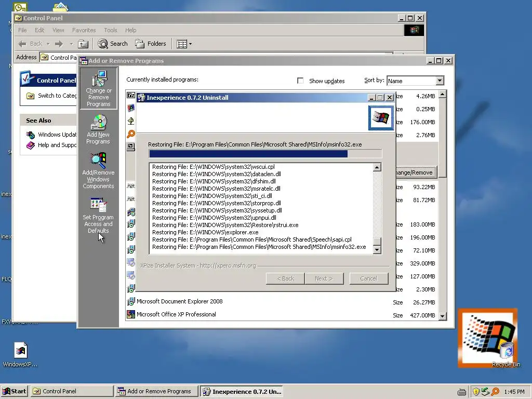532x399 pixels.
Task: Click the magnifier tray icon
Action: point(495,392)
